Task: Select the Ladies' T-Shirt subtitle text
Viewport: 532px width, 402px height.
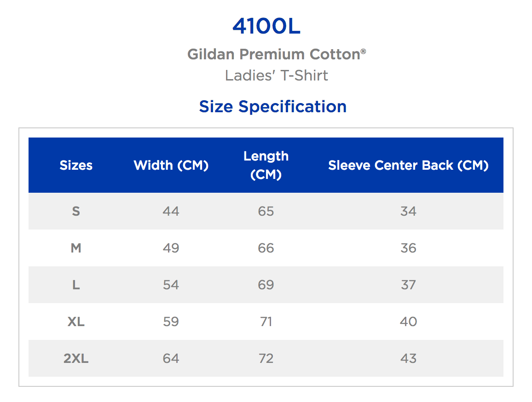Action: click(276, 75)
